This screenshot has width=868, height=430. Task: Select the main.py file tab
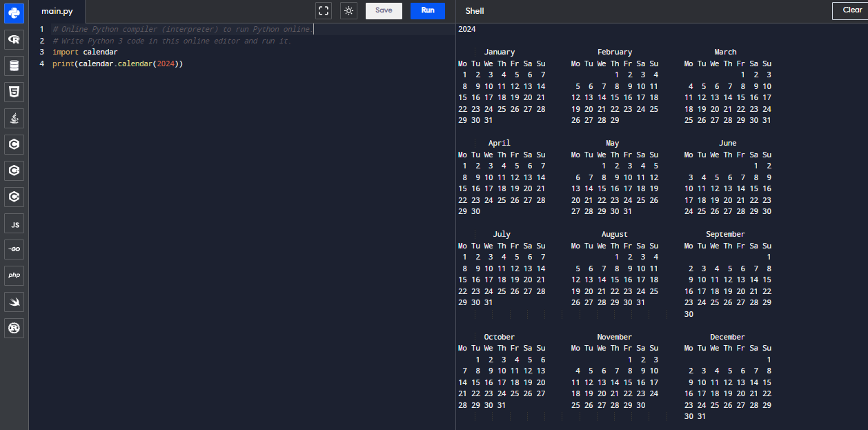tap(57, 11)
